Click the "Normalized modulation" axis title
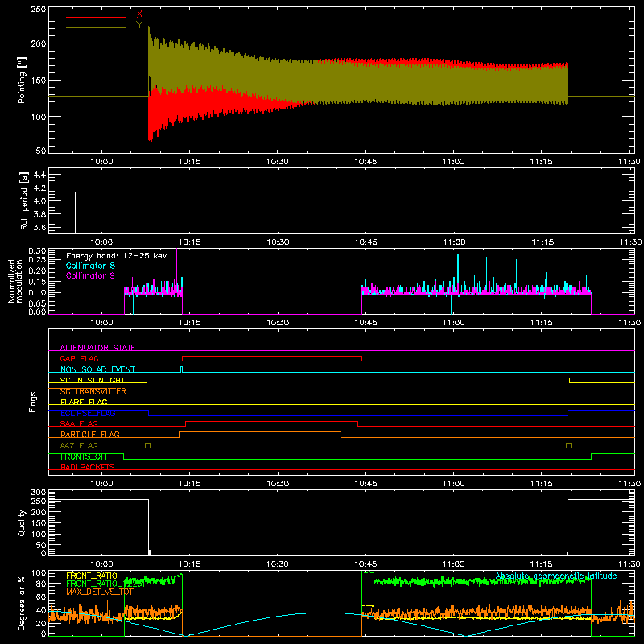This screenshot has height=644, width=644. pos(14,281)
